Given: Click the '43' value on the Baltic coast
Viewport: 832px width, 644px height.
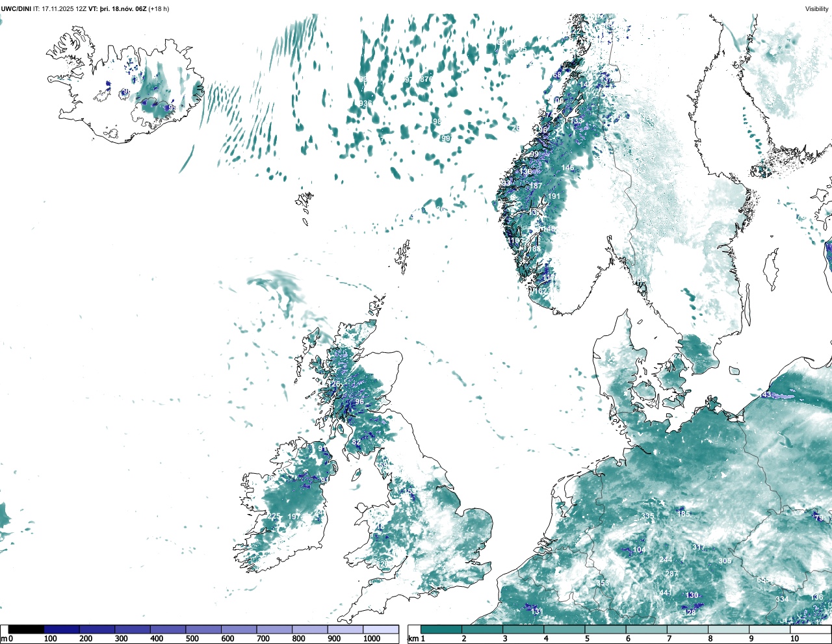Looking at the screenshot, I should (x=766, y=395).
